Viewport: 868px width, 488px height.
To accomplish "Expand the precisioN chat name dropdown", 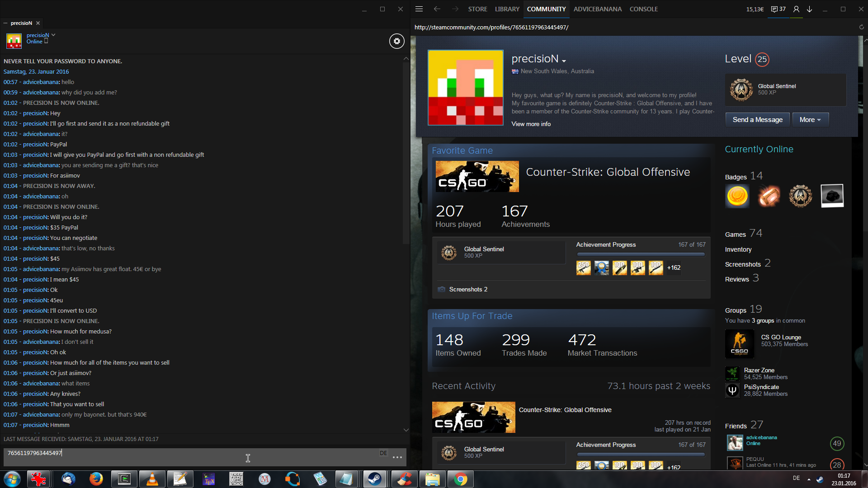I will pyautogui.click(x=53, y=35).
